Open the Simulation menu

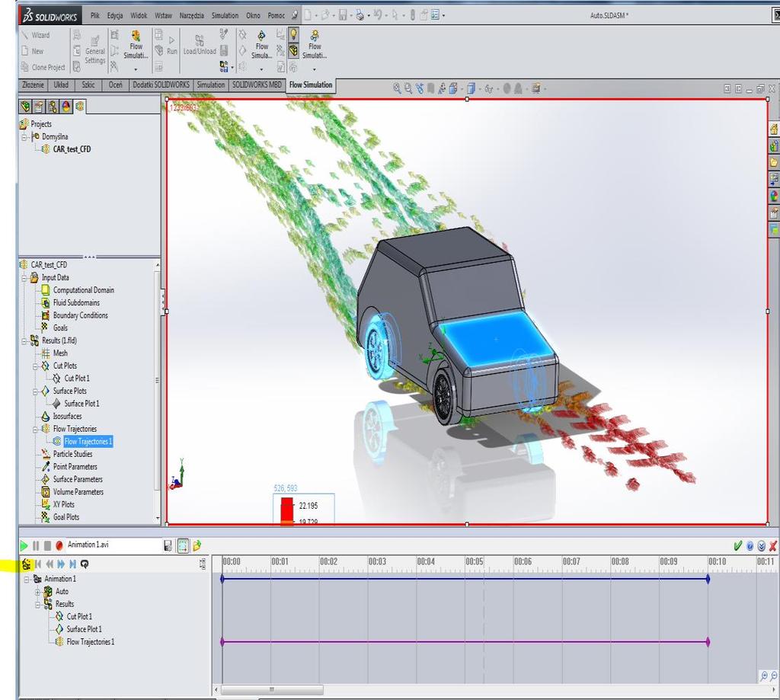click(225, 15)
